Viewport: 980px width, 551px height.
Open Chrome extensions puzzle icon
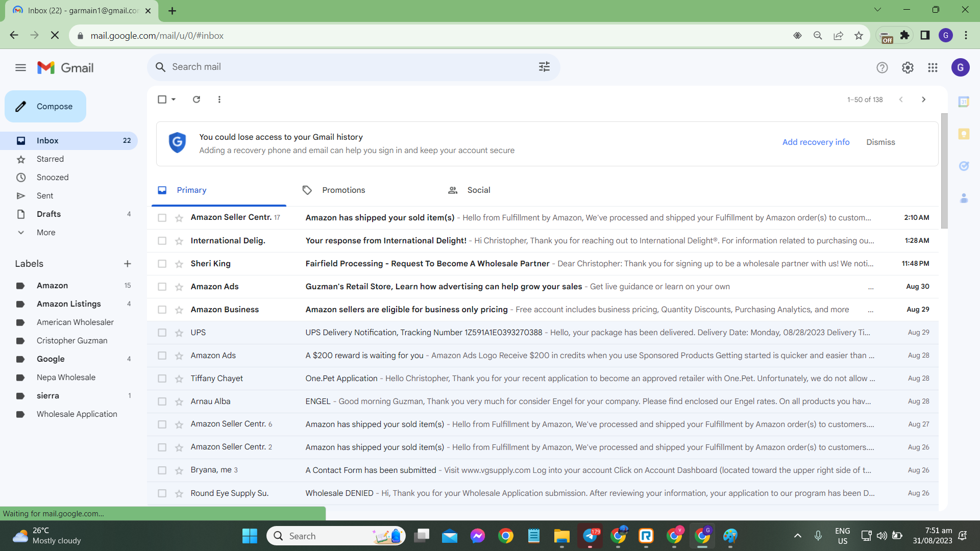click(905, 35)
